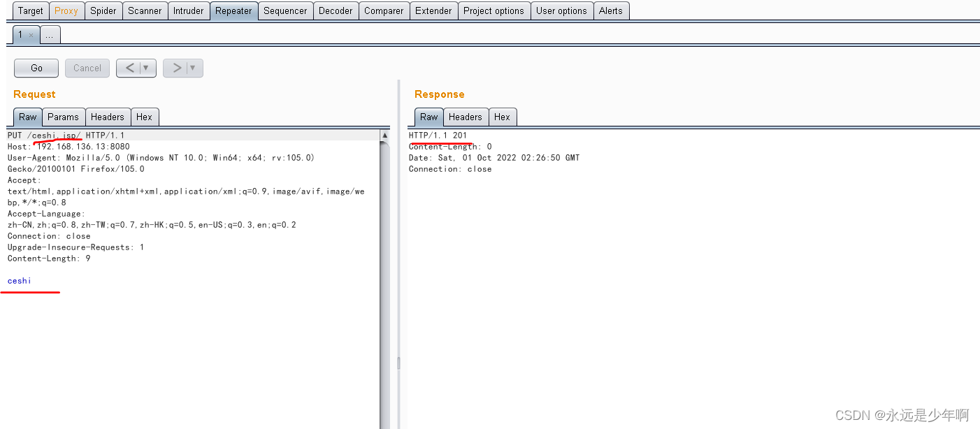Click the Content-Length: 9 request line
The width and height of the screenshot is (980, 429).
[49, 258]
